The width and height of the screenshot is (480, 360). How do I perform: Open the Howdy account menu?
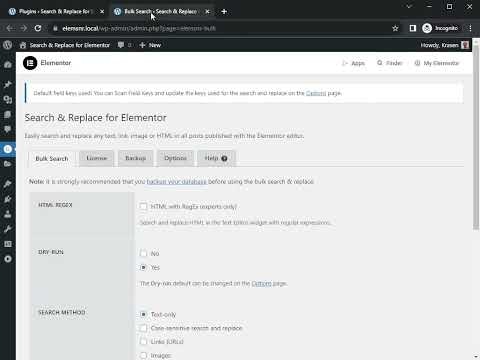click(445, 45)
